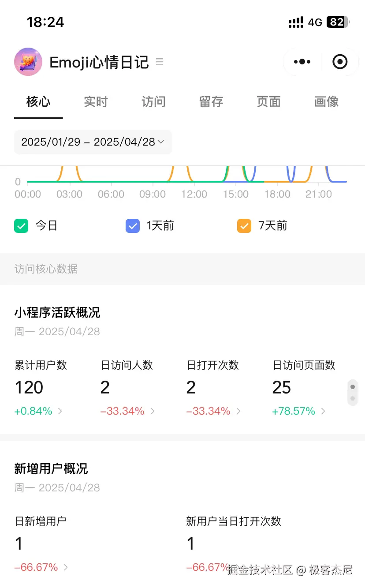The height and width of the screenshot is (588, 365).
Task: Toggle the 1天前 checkbox off
Action: click(133, 225)
